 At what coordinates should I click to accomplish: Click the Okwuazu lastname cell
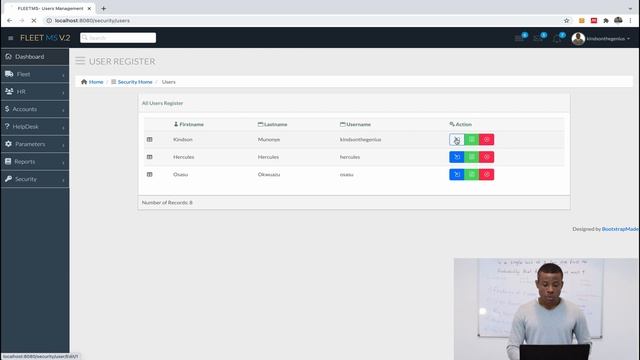coord(269,175)
